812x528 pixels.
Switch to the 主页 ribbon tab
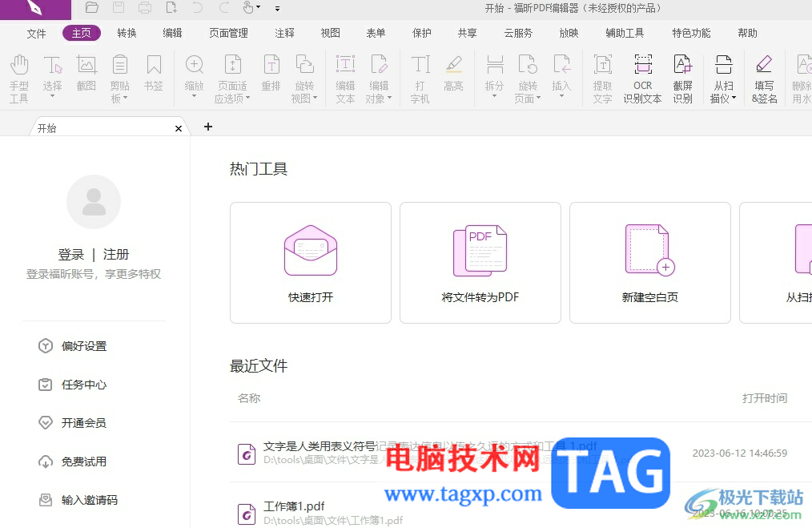[x=82, y=33]
